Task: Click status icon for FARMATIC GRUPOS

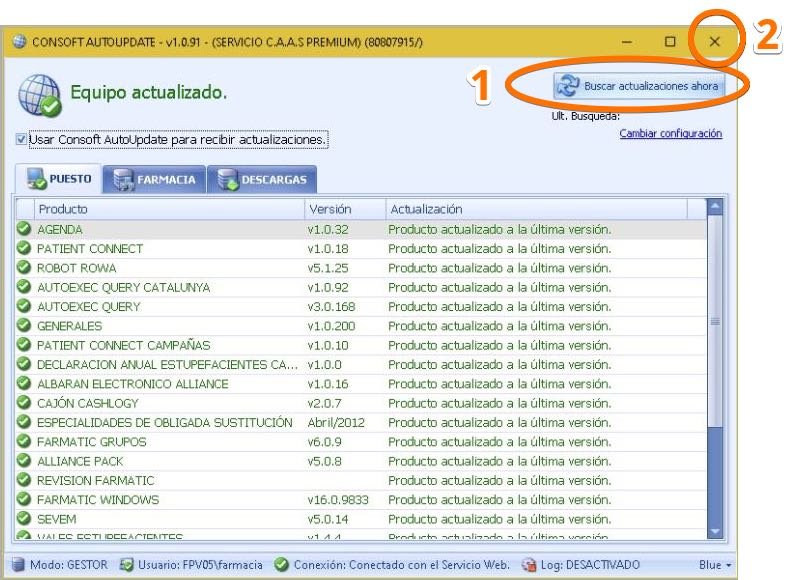Action: [24, 441]
